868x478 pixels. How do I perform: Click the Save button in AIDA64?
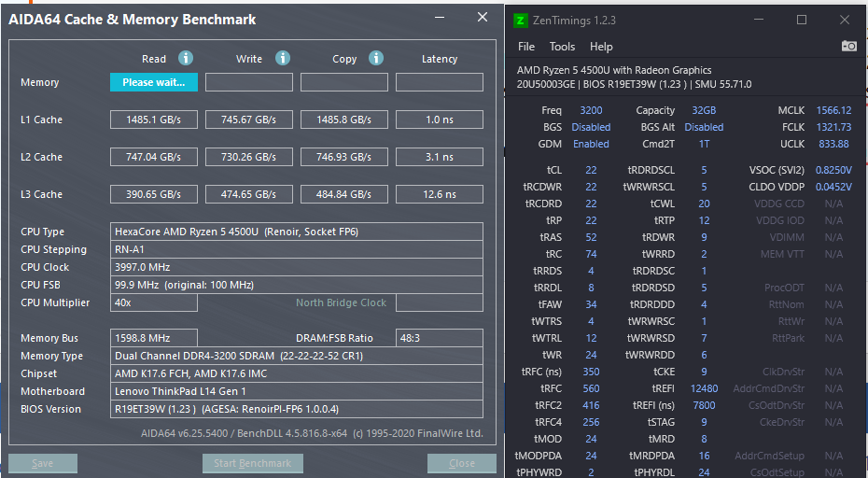point(43,463)
